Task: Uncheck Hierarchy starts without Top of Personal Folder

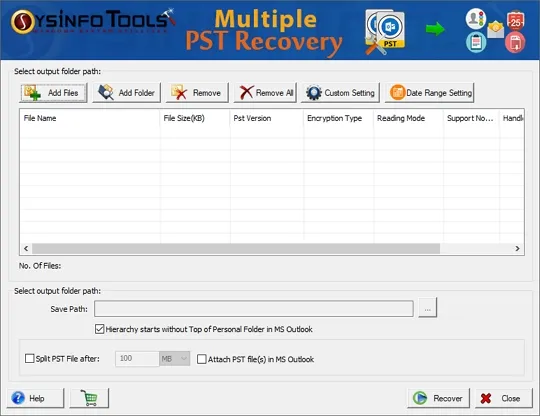Action: (x=100, y=329)
